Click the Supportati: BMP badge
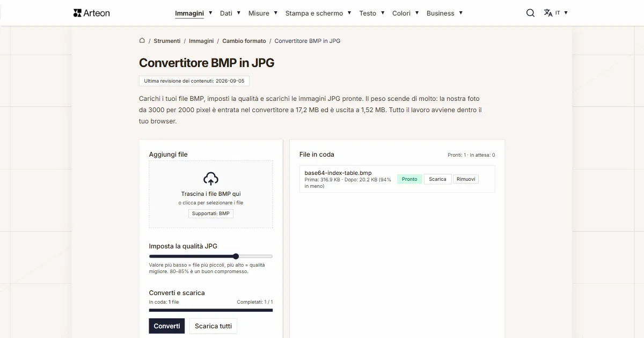The width and height of the screenshot is (644, 338). (x=211, y=214)
